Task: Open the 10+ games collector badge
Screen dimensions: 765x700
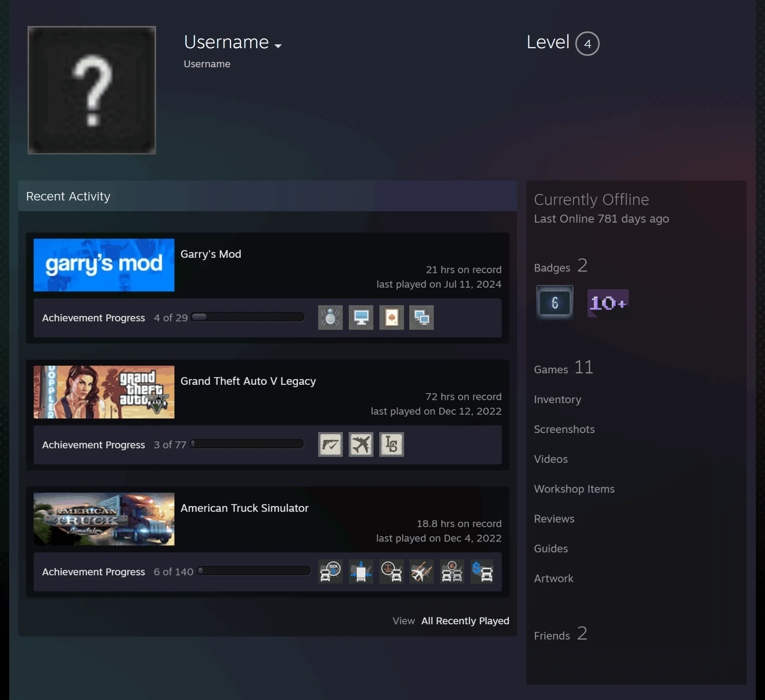Action: click(608, 303)
